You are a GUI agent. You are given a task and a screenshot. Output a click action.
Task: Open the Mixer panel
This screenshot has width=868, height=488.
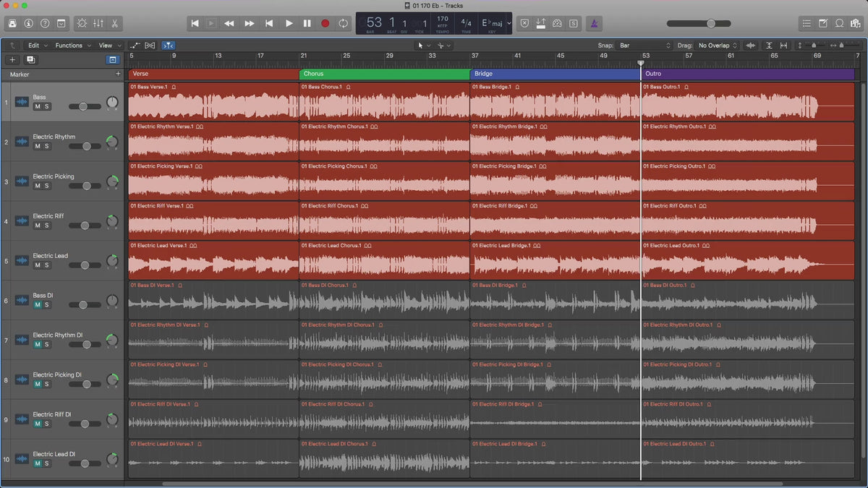pyautogui.click(x=98, y=23)
